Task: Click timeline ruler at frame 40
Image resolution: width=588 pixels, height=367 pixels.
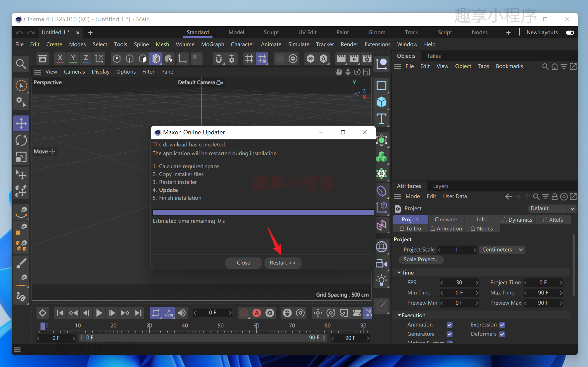Action: [185, 326]
